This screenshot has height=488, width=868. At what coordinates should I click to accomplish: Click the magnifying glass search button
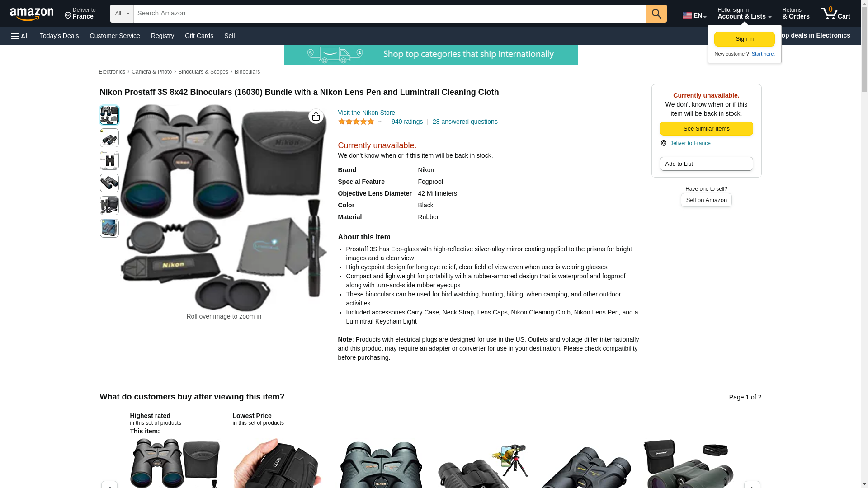(x=656, y=14)
